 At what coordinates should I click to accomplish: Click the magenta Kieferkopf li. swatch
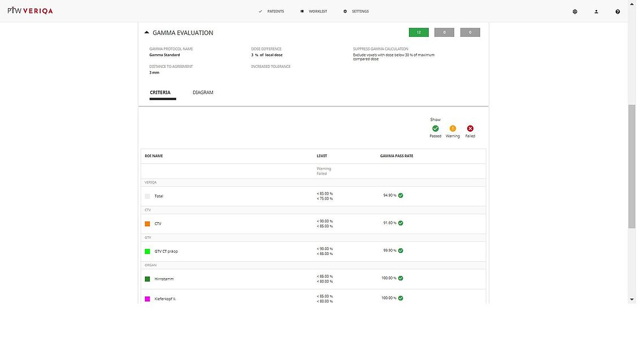[147, 299]
